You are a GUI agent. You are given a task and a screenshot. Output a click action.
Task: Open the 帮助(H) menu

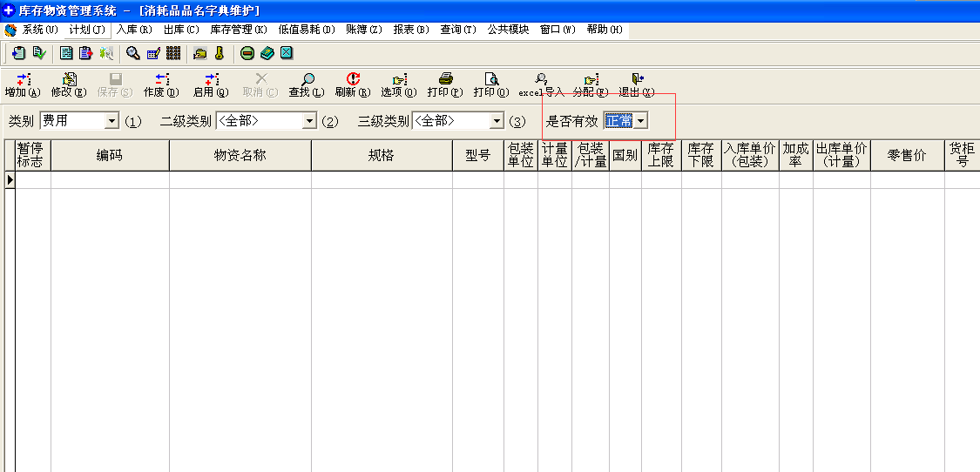pos(605,30)
